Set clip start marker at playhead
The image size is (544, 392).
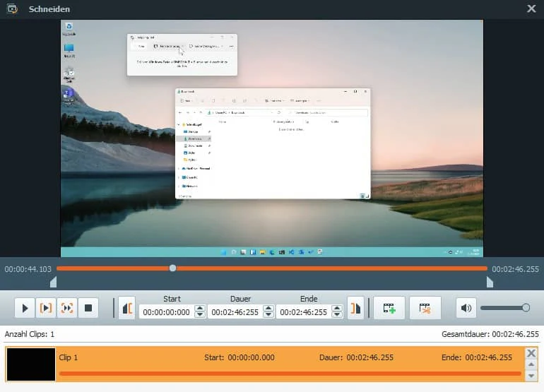[127, 308]
